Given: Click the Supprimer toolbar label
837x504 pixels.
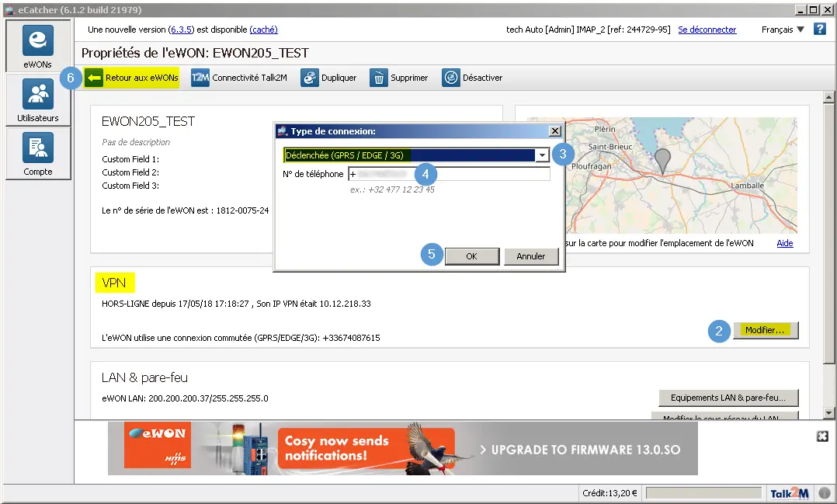Looking at the screenshot, I should (x=409, y=78).
